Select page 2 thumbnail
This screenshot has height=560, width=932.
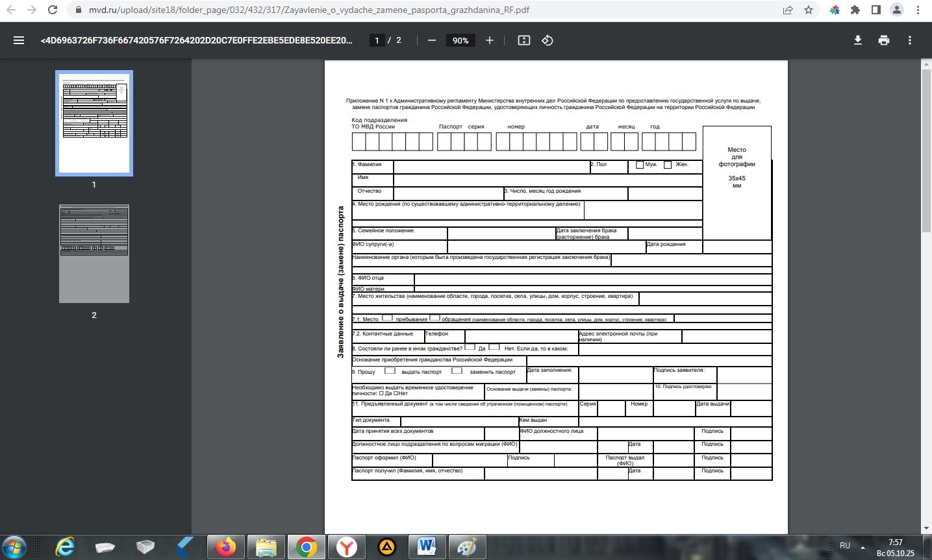click(94, 254)
